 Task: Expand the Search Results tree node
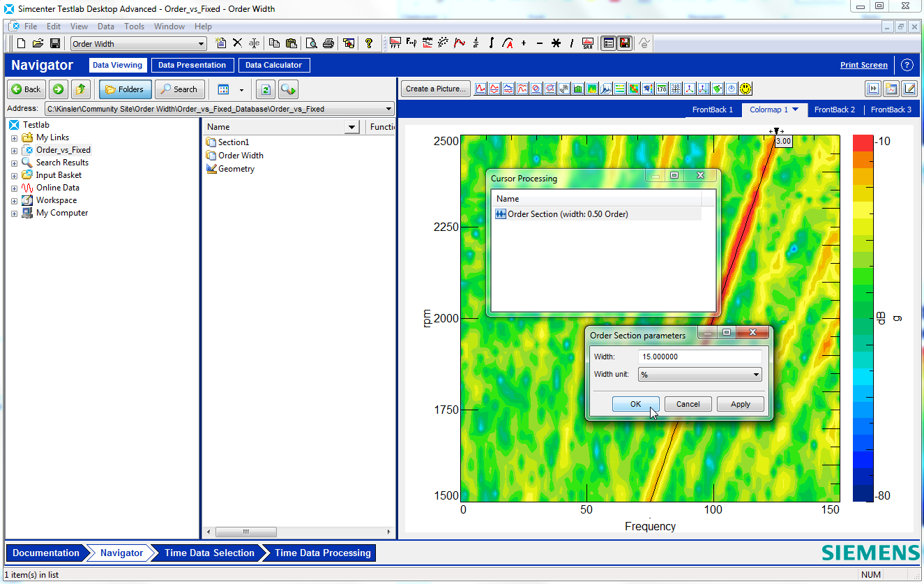14,163
